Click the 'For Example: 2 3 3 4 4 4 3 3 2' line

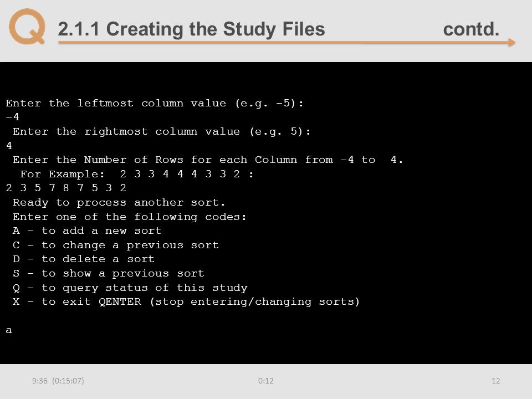click(x=137, y=174)
